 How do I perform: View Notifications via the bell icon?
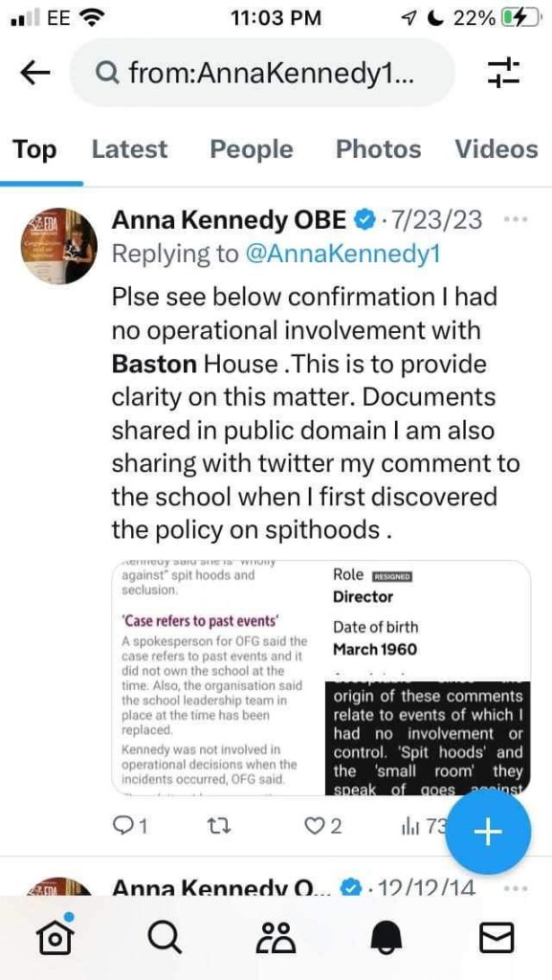pos(386,937)
